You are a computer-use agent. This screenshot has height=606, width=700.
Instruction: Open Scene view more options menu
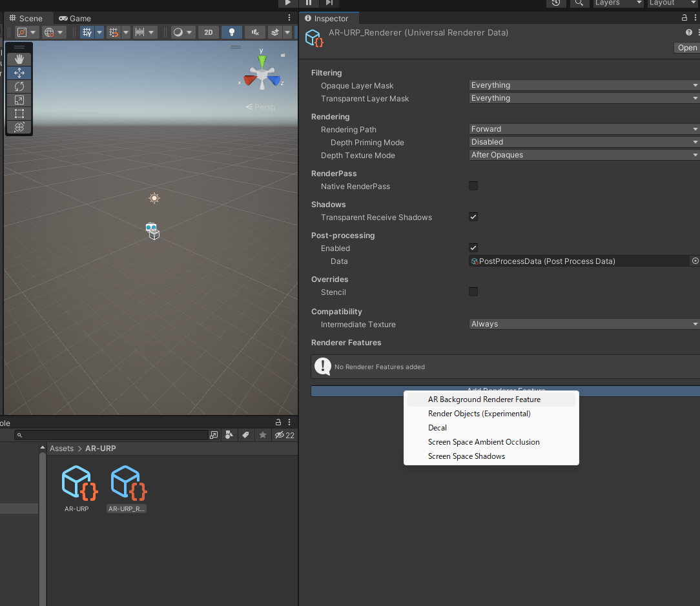[289, 18]
